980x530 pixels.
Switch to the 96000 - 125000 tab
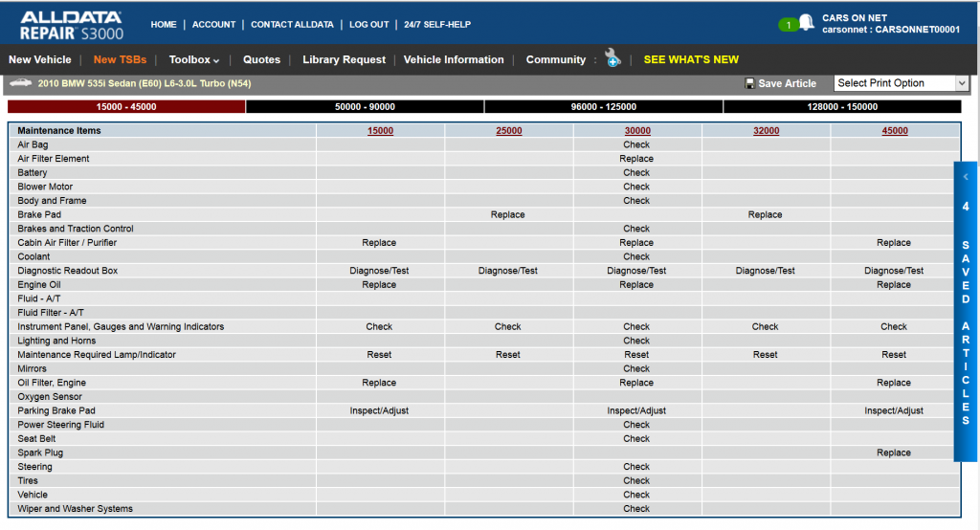pyautogui.click(x=604, y=107)
